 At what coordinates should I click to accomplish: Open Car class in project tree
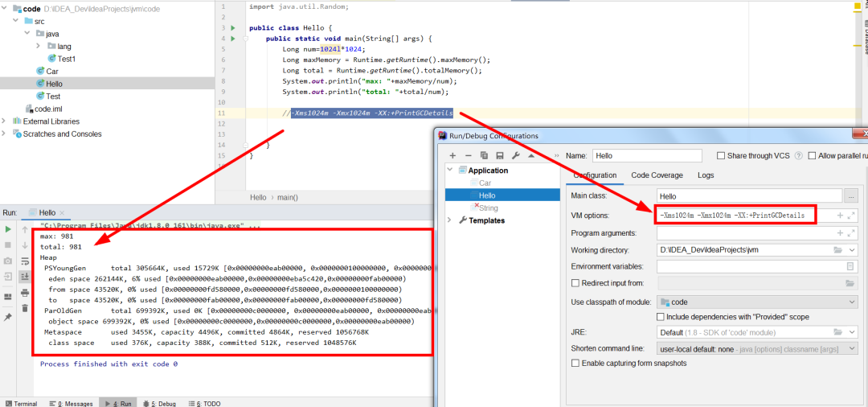(x=52, y=72)
